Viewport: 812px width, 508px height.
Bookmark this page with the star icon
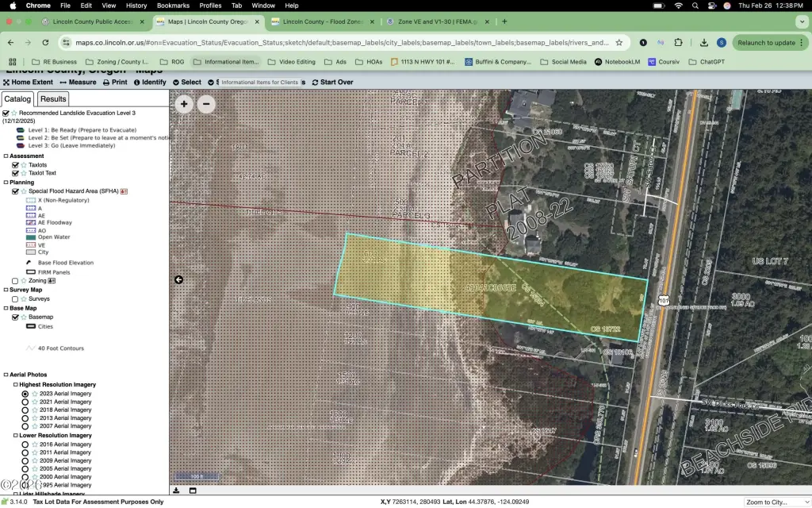pyautogui.click(x=617, y=43)
